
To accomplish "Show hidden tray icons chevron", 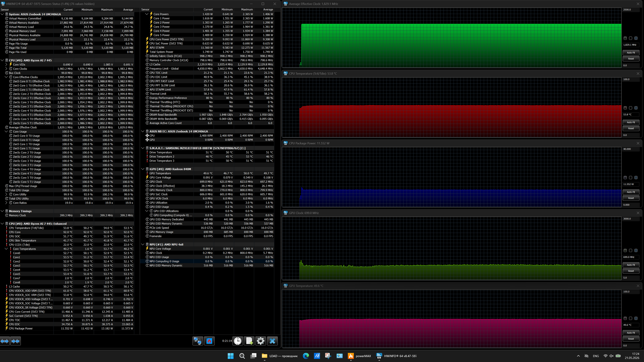I will (578, 356).
